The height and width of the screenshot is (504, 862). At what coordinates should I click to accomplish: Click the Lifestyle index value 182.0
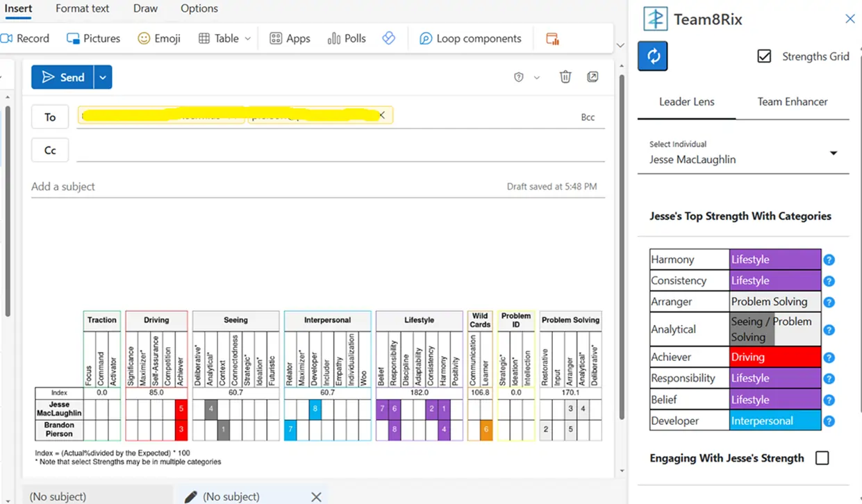420,393
